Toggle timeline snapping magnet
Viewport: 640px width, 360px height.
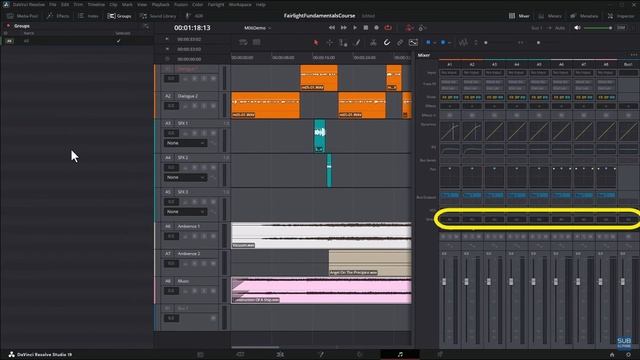point(387,42)
